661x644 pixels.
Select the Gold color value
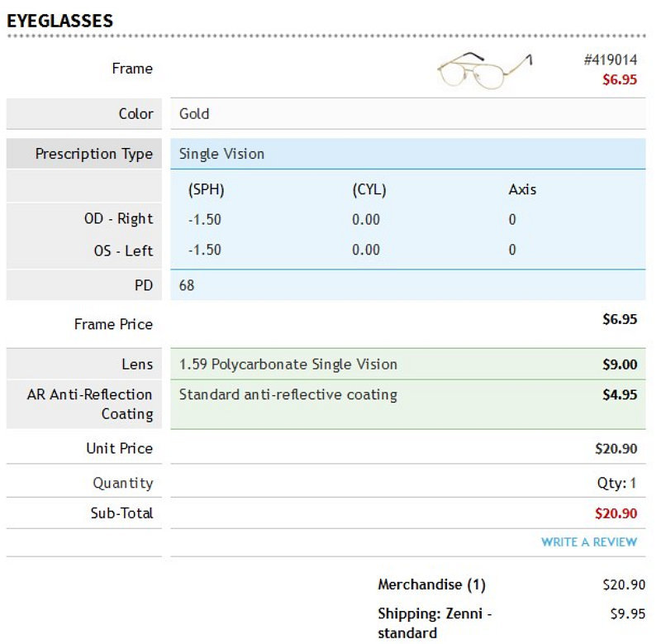(x=194, y=114)
